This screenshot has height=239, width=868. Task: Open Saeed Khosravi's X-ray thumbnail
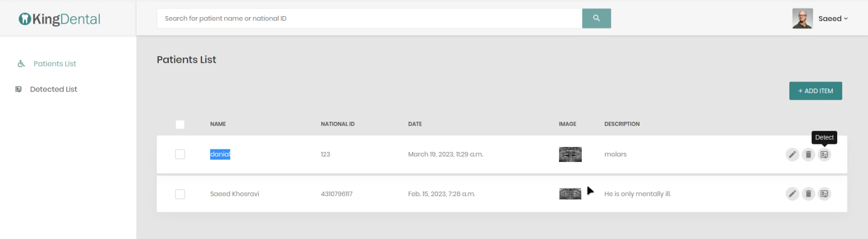click(x=570, y=194)
